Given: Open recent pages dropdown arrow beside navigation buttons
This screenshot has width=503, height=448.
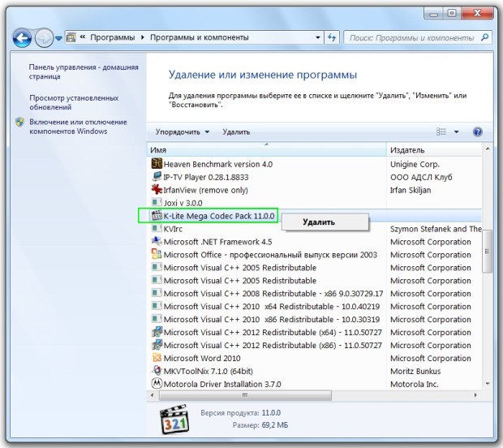Looking at the screenshot, I should pos(58,38).
